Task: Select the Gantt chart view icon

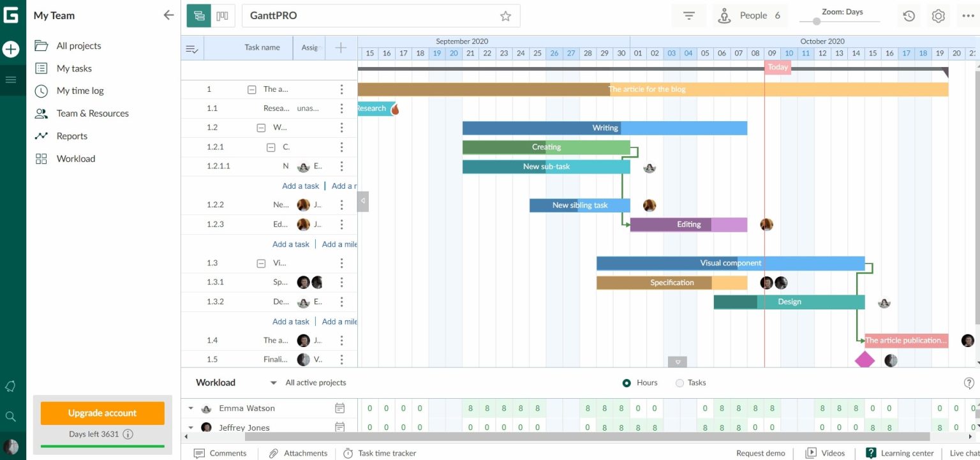Action: [x=198, y=15]
